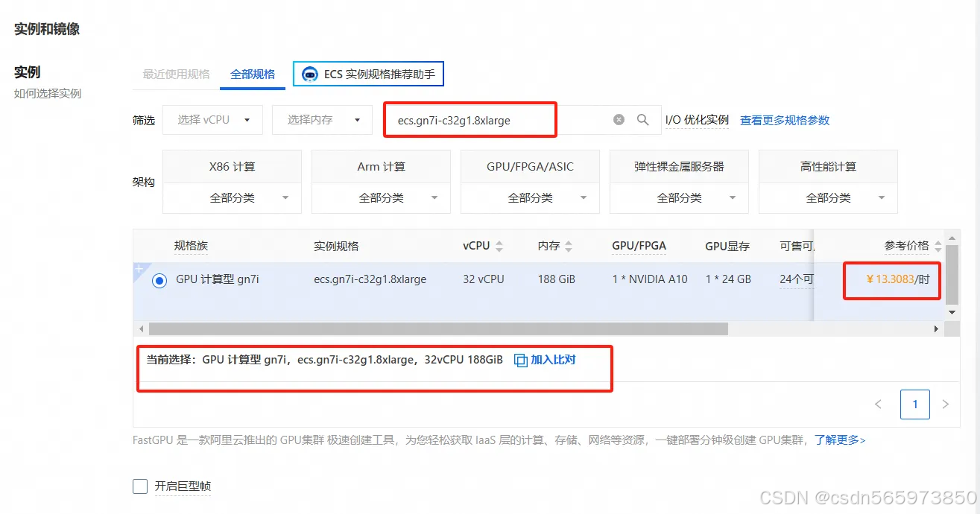
Task: Expand 全部分类 under X86 计算
Action: (231, 197)
